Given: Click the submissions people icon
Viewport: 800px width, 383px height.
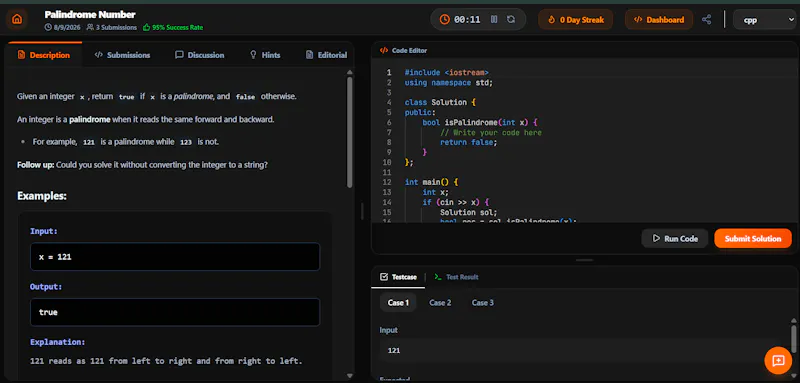Looking at the screenshot, I should 90,28.
